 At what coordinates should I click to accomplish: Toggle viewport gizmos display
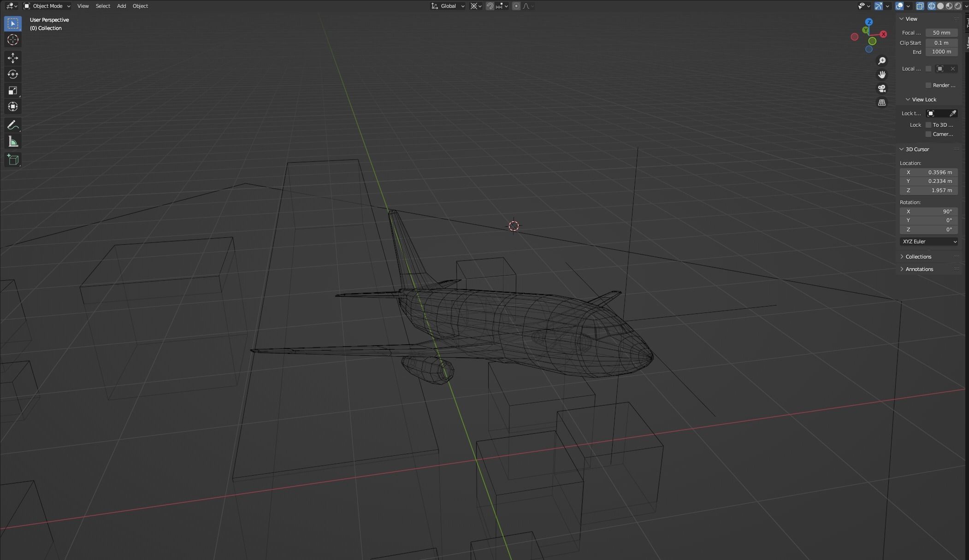pyautogui.click(x=879, y=6)
